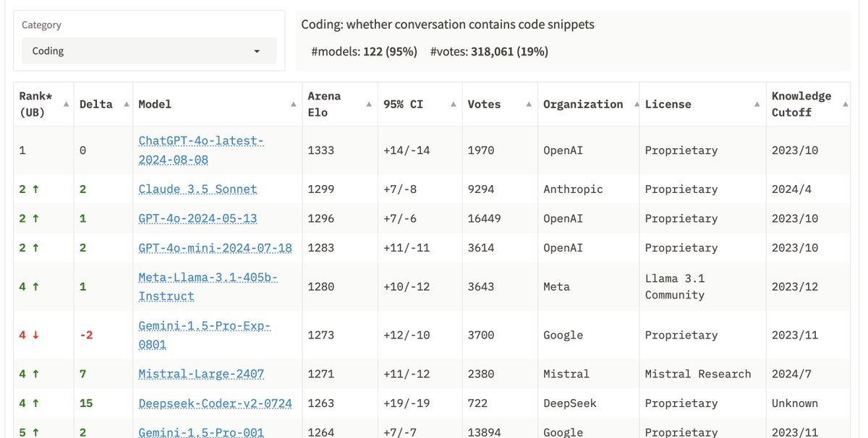Select the Arena Elo value 1333
Image resolution: width=868 pixels, height=438 pixels.
coord(321,150)
